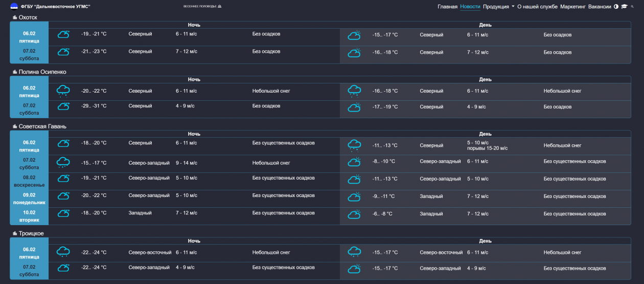Go to the Маркетинг section
This screenshot has width=644, height=284.
tap(572, 7)
